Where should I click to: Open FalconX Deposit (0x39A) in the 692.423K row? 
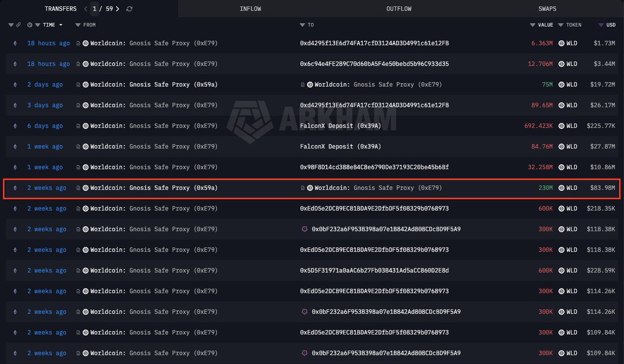point(341,126)
